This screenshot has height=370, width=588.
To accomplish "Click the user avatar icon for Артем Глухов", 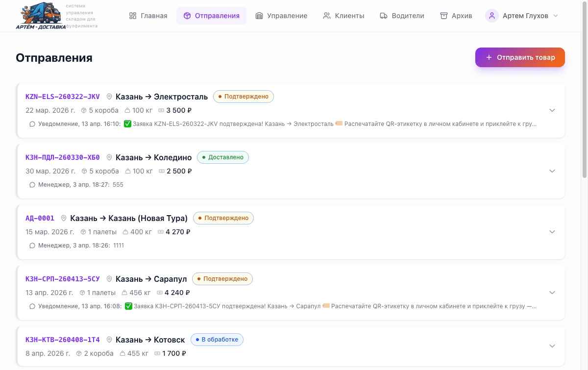I will pos(492,16).
